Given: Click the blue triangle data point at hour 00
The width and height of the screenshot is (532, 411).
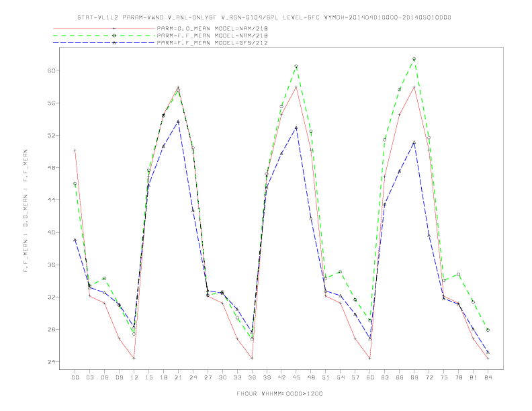Looking at the screenshot, I should [x=75, y=240].
